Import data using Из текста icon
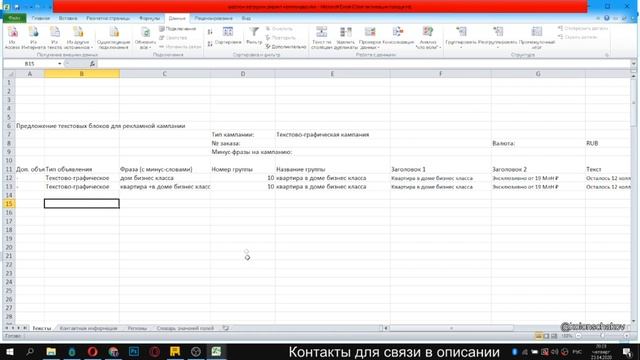The width and height of the screenshot is (640, 360). click(54, 38)
